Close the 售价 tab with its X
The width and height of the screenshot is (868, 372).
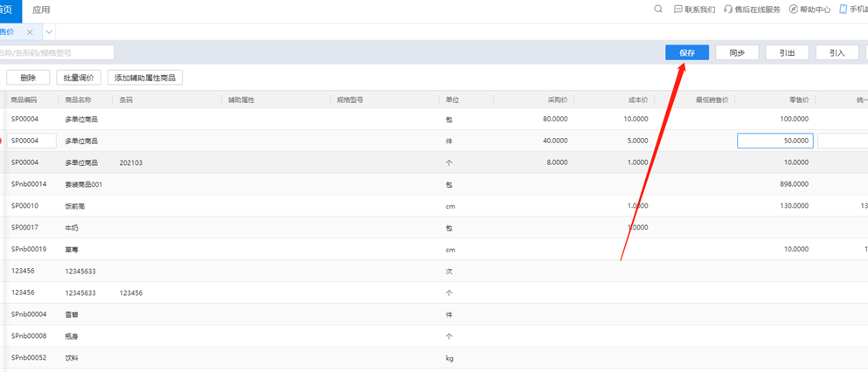[x=30, y=31]
